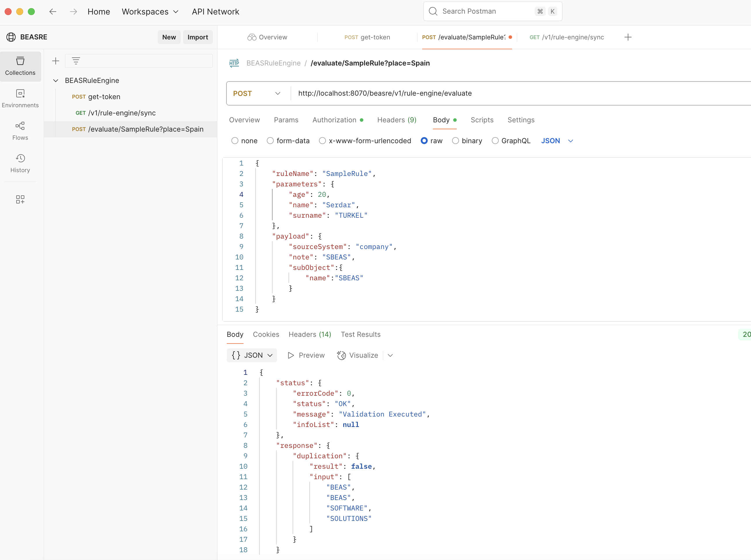Open the response JSON format dropdown

252,355
